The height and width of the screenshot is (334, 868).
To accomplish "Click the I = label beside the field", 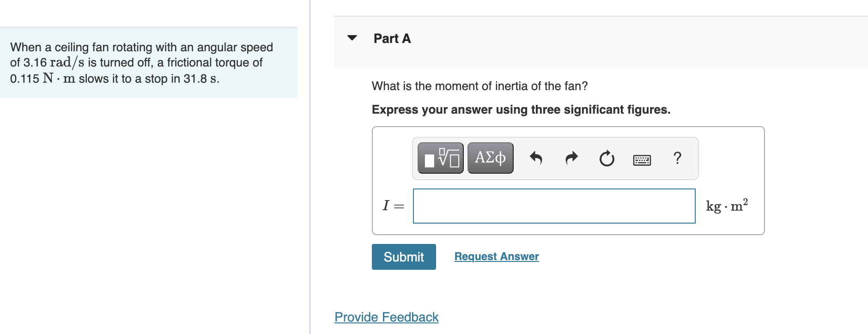I will [393, 206].
